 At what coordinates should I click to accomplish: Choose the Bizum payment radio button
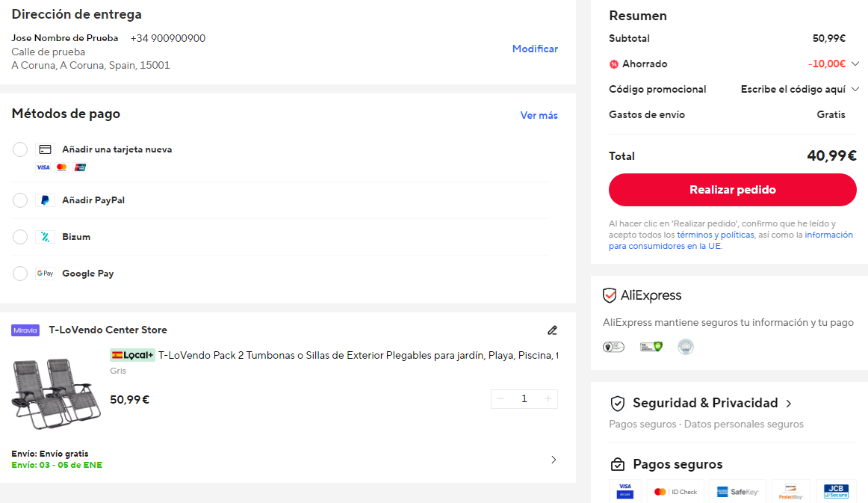pyautogui.click(x=20, y=237)
